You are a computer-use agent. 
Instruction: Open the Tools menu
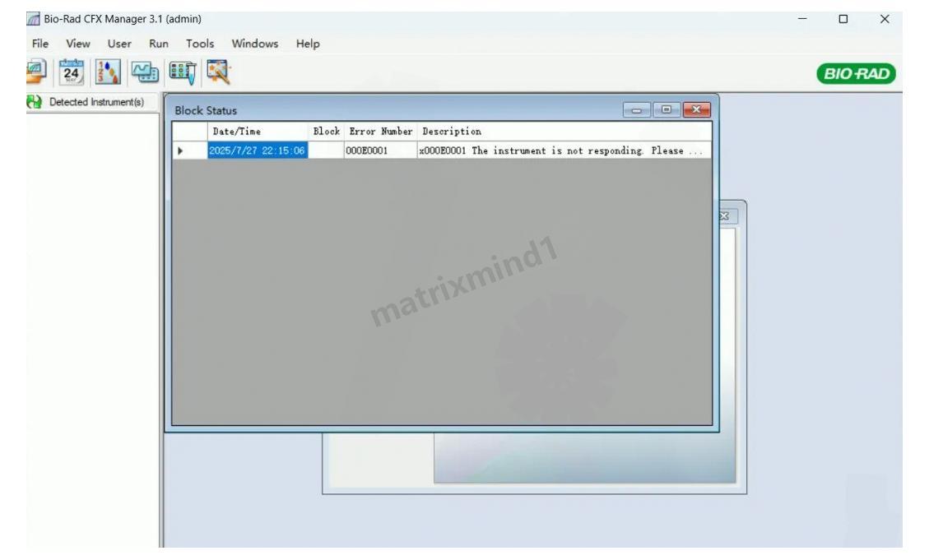[200, 44]
